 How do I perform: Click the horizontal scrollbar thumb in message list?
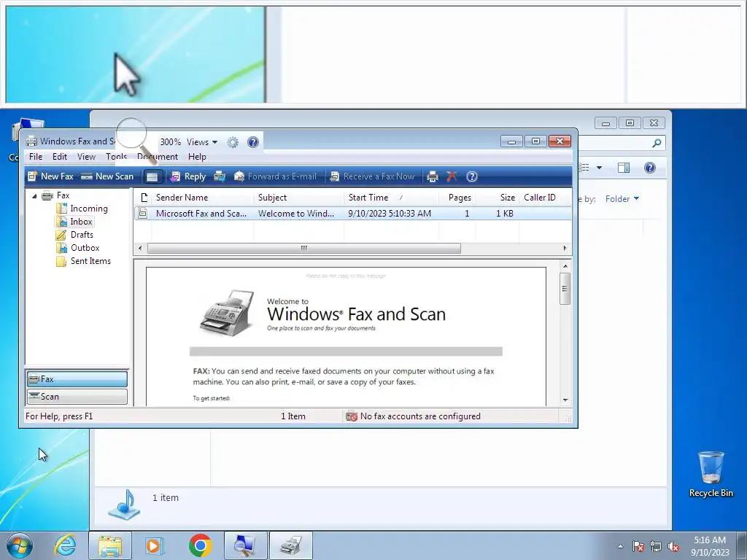tap(304, 248)
